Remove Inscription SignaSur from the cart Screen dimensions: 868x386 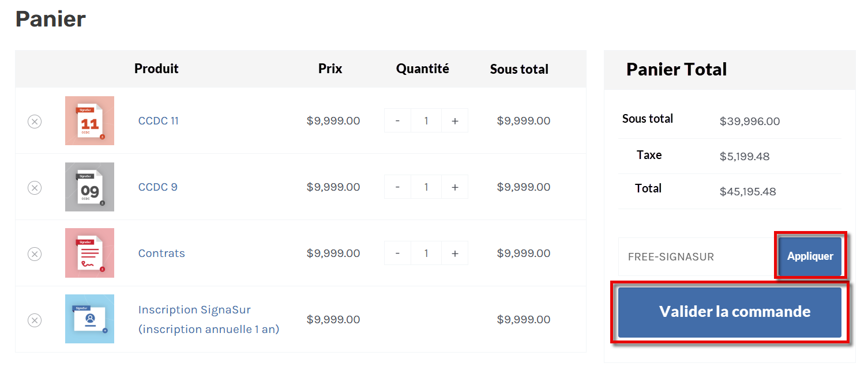pos(35,320)
